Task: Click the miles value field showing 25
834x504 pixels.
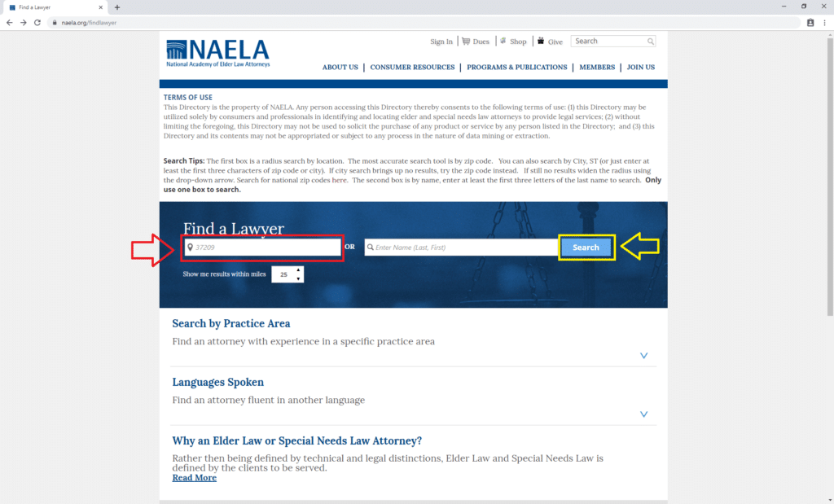Action: (283, 274)
